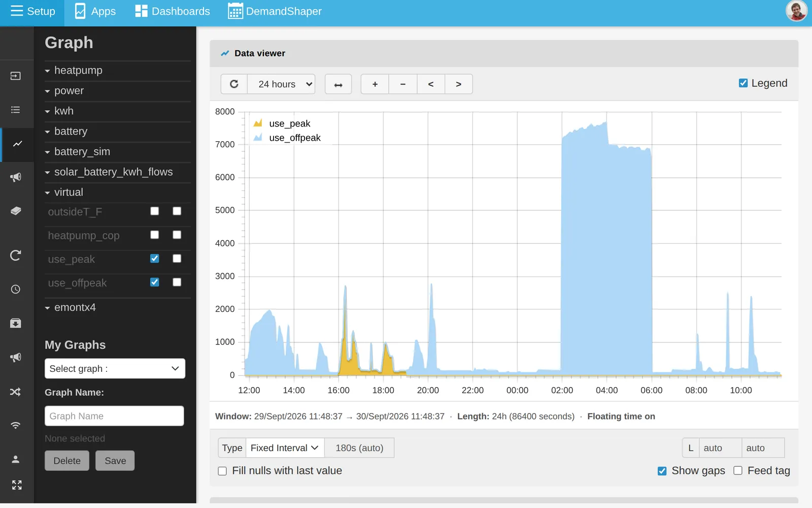Click the user avatar picture

796,11
